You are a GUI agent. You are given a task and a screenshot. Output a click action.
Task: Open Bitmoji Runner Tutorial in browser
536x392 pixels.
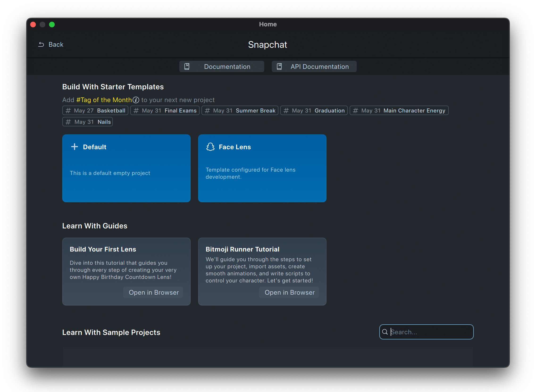tap(289, 292)
